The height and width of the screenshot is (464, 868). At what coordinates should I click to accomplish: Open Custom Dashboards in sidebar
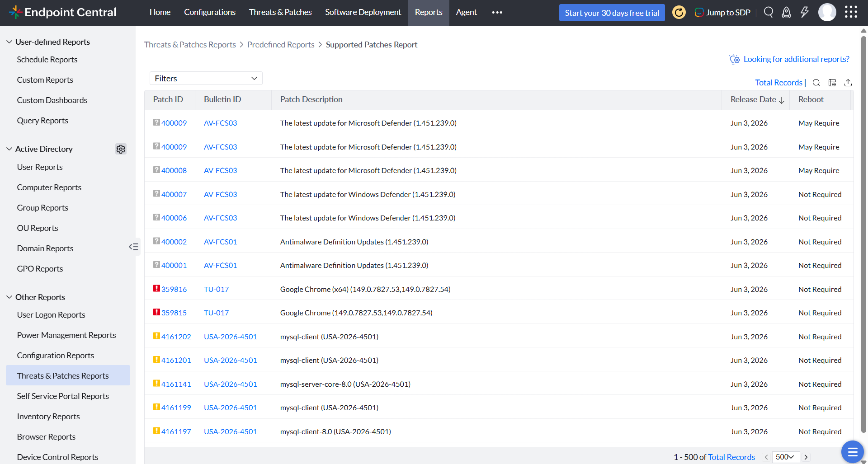pyautogui.click(x=52, y=100)
